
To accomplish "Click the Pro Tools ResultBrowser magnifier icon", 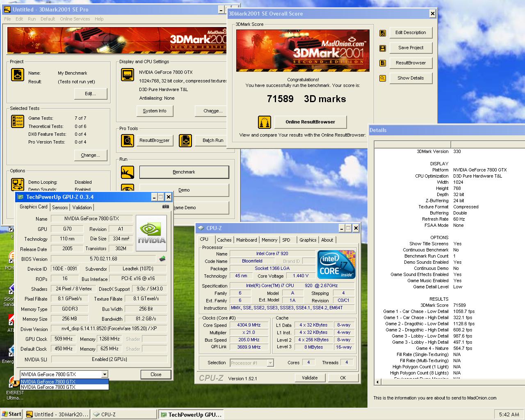I will pyautogui.click(x=128, y=140).
